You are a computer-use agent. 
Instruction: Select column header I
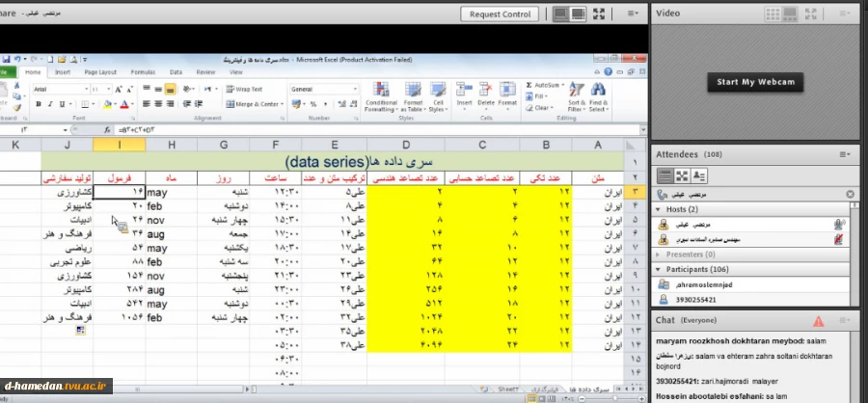119,145
